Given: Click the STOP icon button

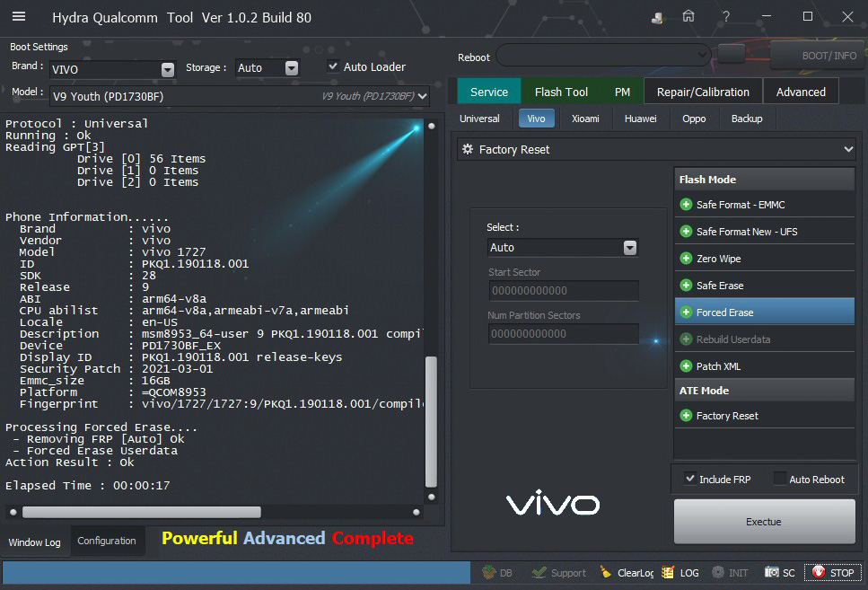Looking at the screenshot, I should [x=832, y=573].
